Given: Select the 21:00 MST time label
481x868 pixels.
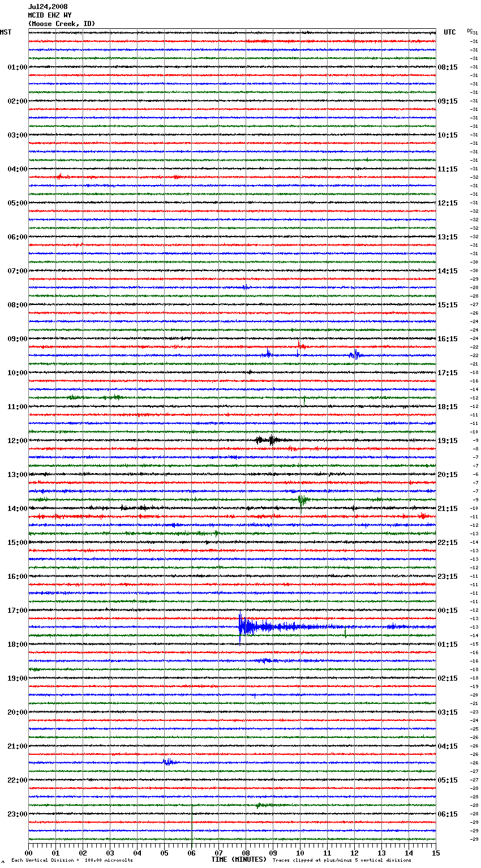Looking at the screenshot, I should click(x=18, y=746).
